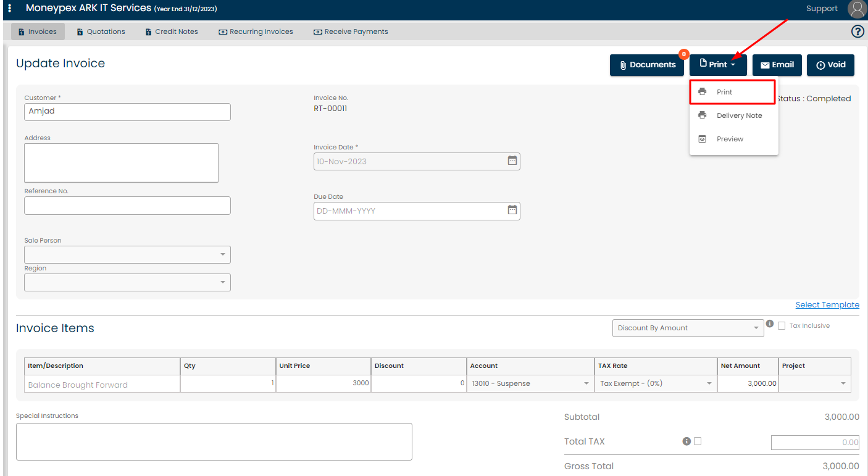This screenshot has width=868, height=476.
Task: Click the Reference No. input field
Action: [127, 206]
